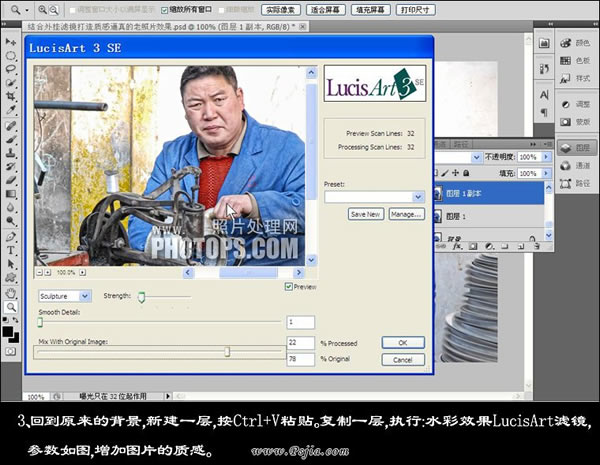Open the 填充 fill arrow

(x=546, y=173)
